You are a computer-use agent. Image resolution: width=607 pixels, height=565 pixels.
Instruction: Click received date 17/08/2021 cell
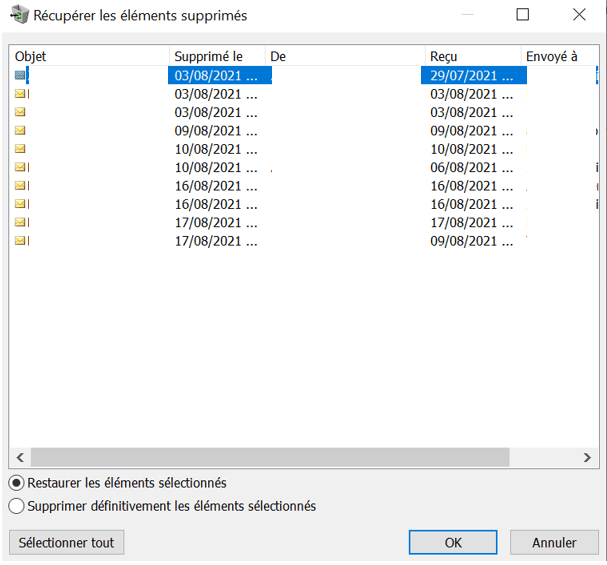tap(472, 223)
